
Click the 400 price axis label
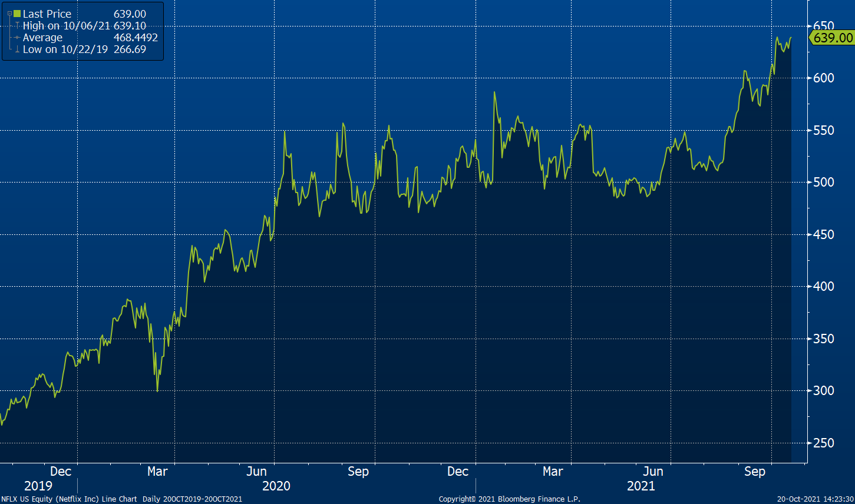point(823,287)
